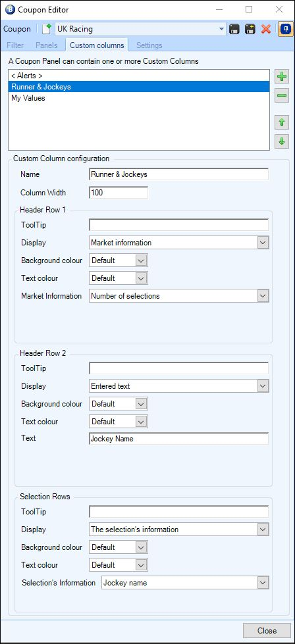
Task: Toggle the pin window icon
Action: click(x=286, y=29)
